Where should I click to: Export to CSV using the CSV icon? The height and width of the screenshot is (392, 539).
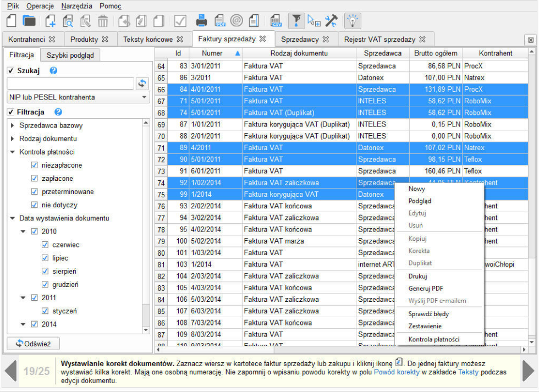pos(276,21)
